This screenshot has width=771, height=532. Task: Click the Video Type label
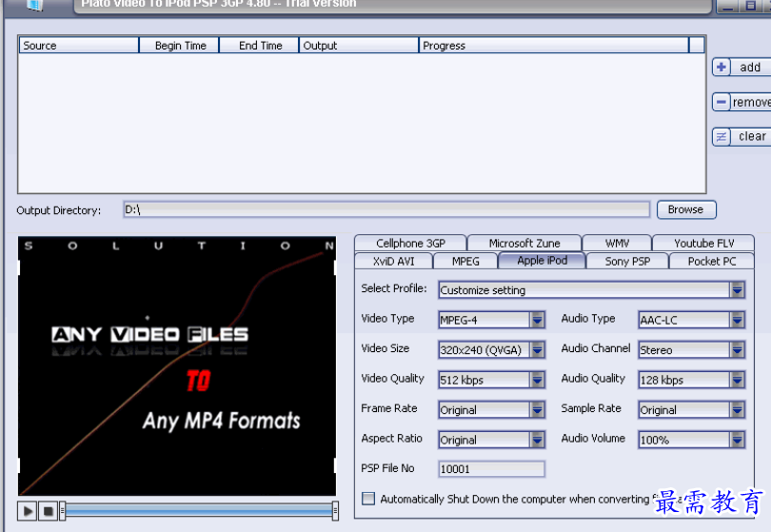pos(387,319)
